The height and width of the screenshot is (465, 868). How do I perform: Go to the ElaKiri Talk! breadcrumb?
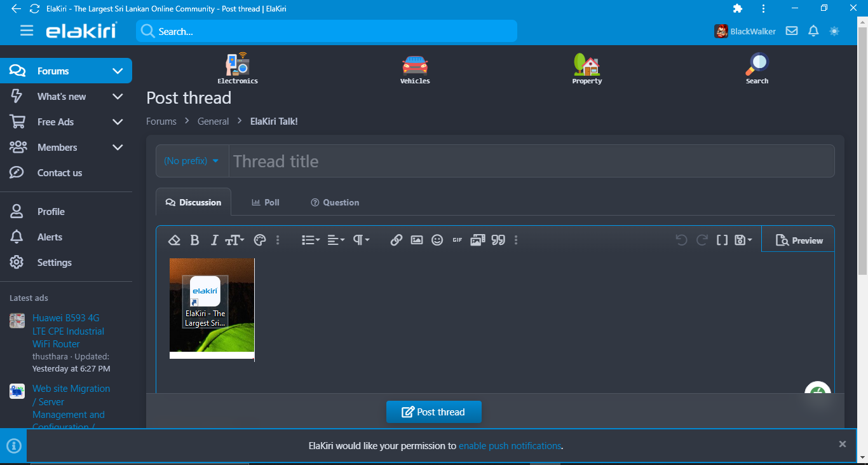tap(274, 121)
